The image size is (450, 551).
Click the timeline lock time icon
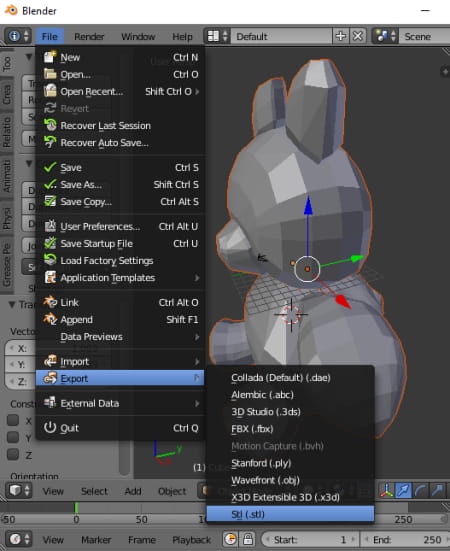click(248, 539)
